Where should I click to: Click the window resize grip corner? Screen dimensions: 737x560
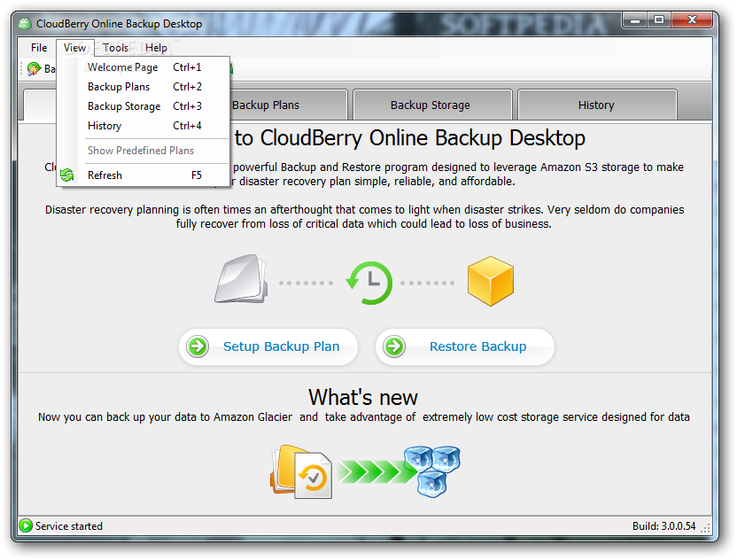(x=706, y=528)
